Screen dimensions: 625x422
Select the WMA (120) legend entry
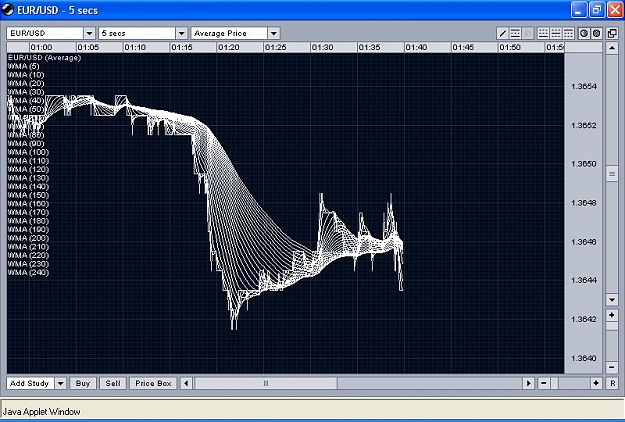click(x=28, y=169)
